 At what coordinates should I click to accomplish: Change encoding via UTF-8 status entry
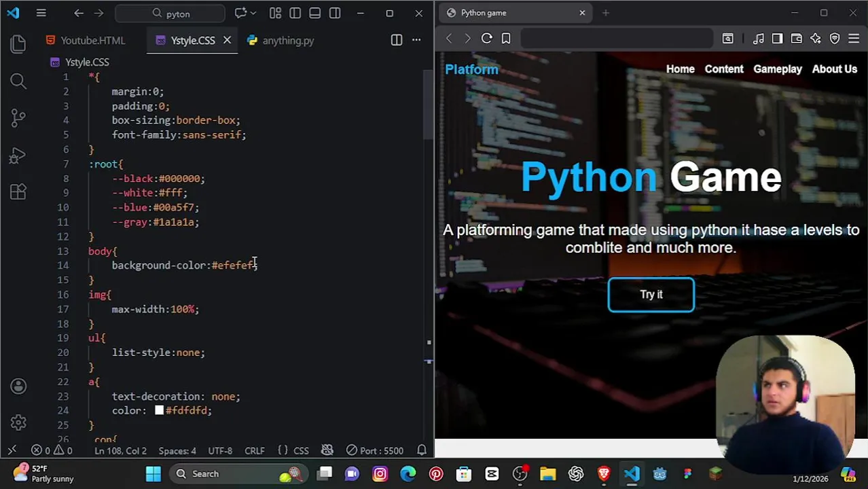(220, 450)
